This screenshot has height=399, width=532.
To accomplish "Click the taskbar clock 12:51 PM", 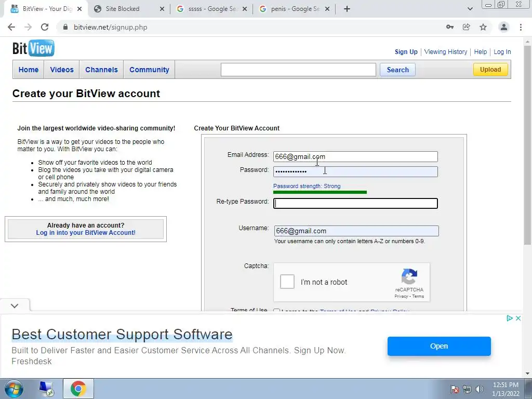I will coord(506,385).
